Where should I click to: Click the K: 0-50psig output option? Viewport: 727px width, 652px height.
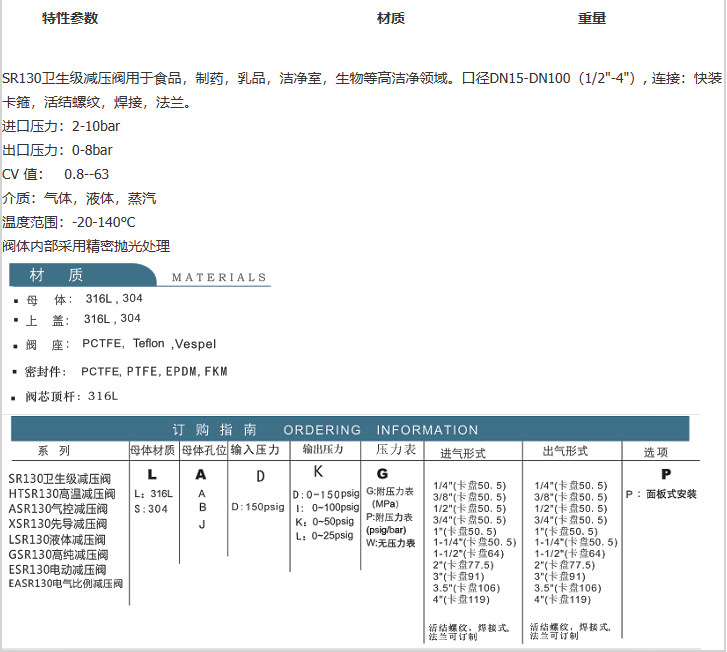pyautogui.click(x=325, y=522)
